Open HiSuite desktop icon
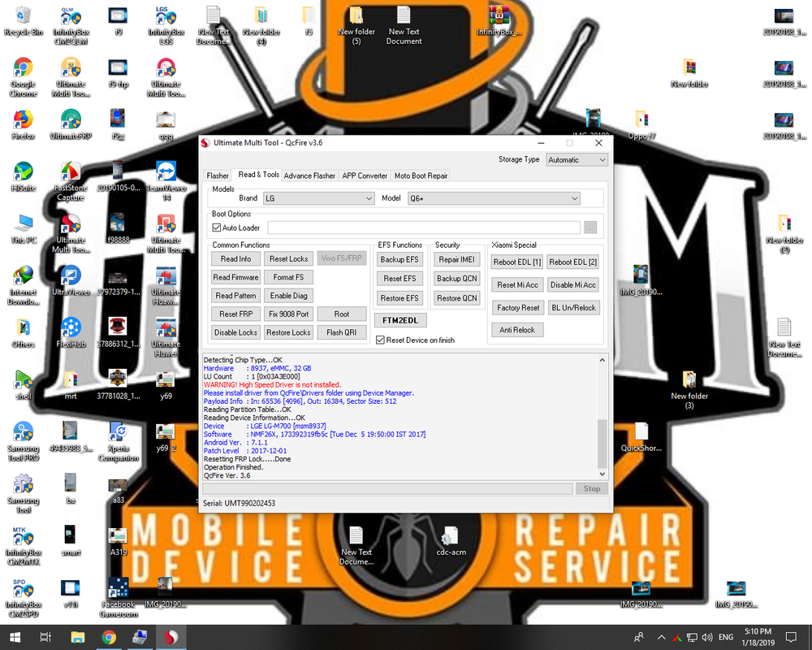 point(24,177)
